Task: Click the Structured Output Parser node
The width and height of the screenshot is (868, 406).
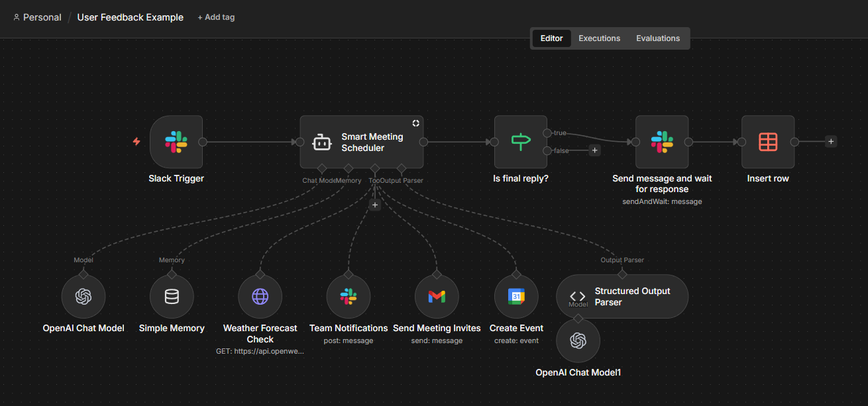Action: [x=622, y=296]
